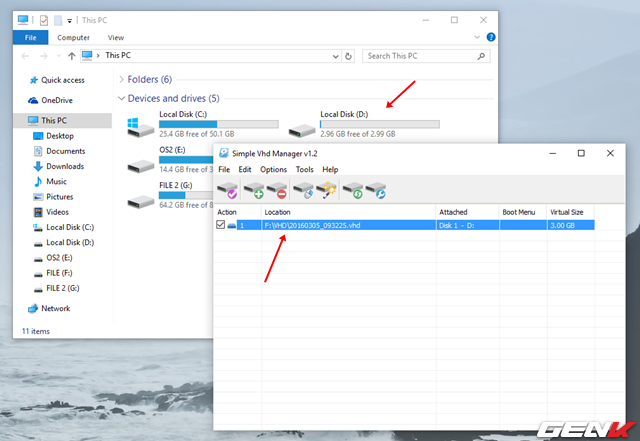This screenshot has width=640, height=441.
Task: Expand the Folders (6) group
Action: coord(121,79)
